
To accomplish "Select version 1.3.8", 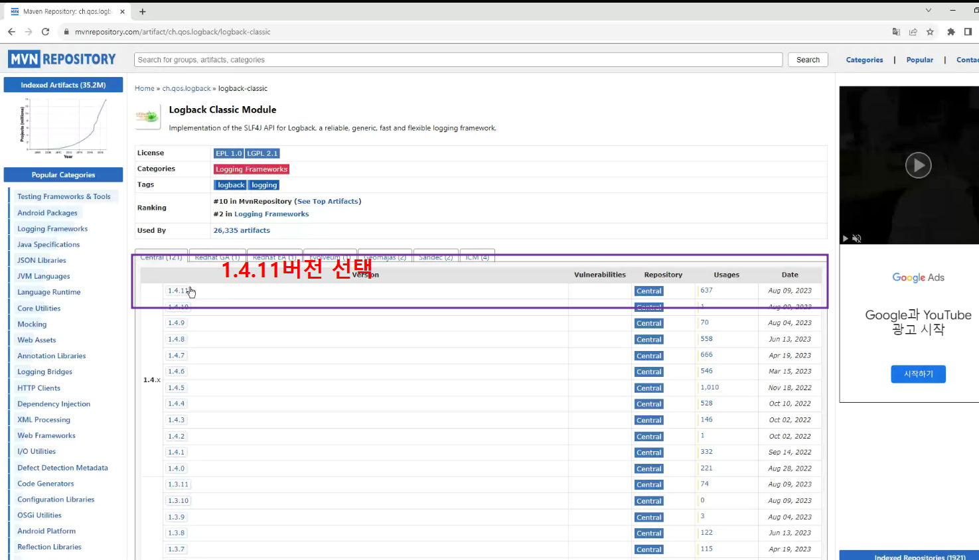I will [177, 533].
